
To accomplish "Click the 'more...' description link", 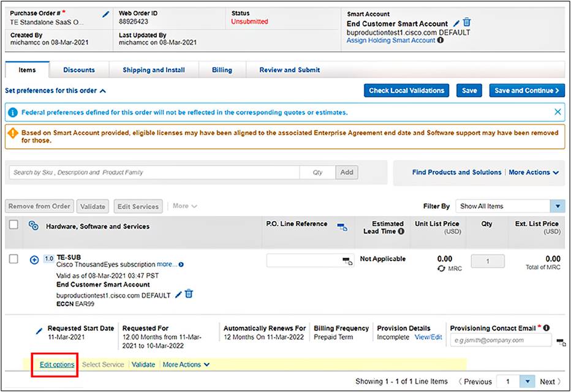I will click(167, 264).
